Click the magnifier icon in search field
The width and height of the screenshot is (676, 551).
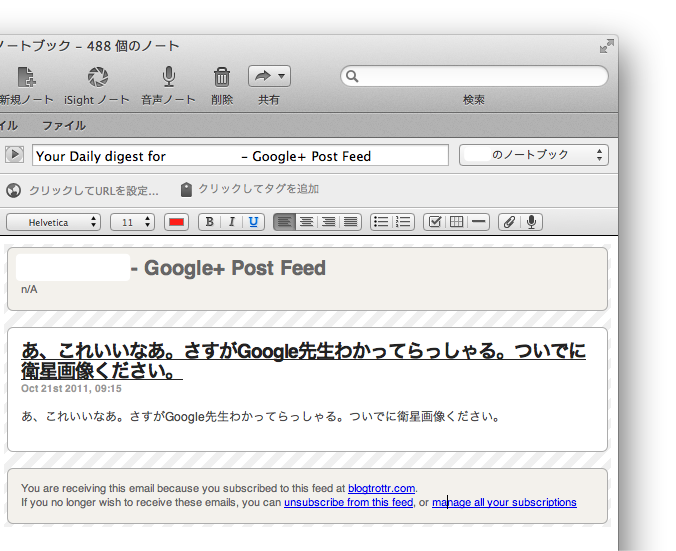352,76
